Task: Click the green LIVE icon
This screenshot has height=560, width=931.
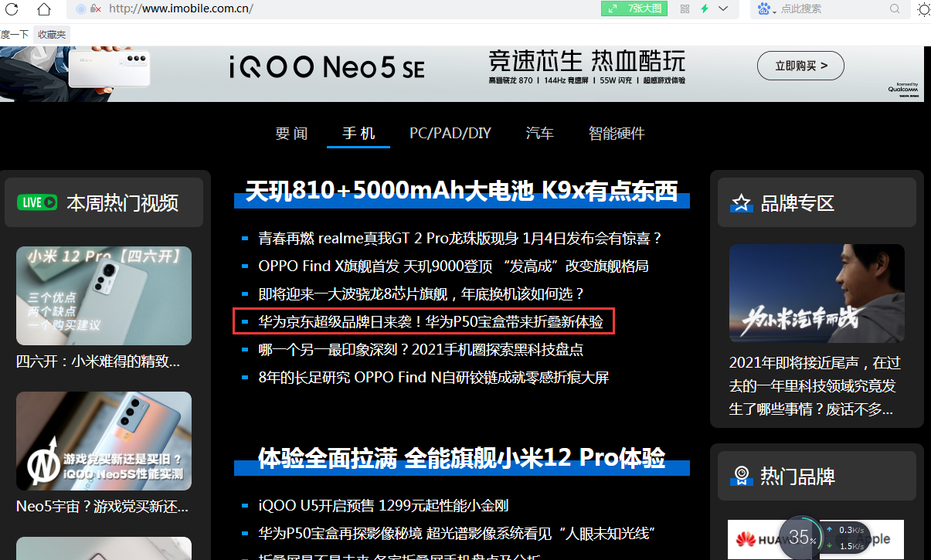Action: (x=37, y=202)
